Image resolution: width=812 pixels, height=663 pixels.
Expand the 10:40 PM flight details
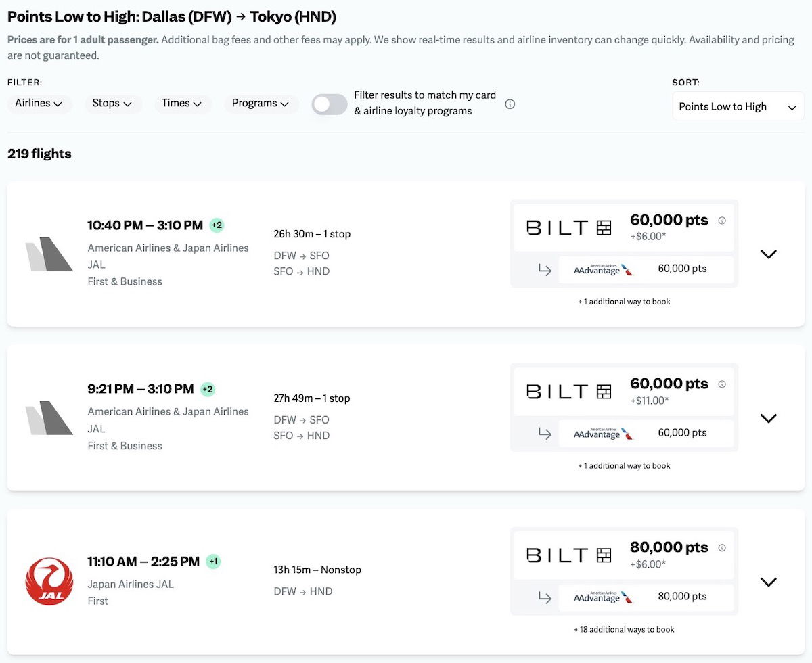coord(768,254)
